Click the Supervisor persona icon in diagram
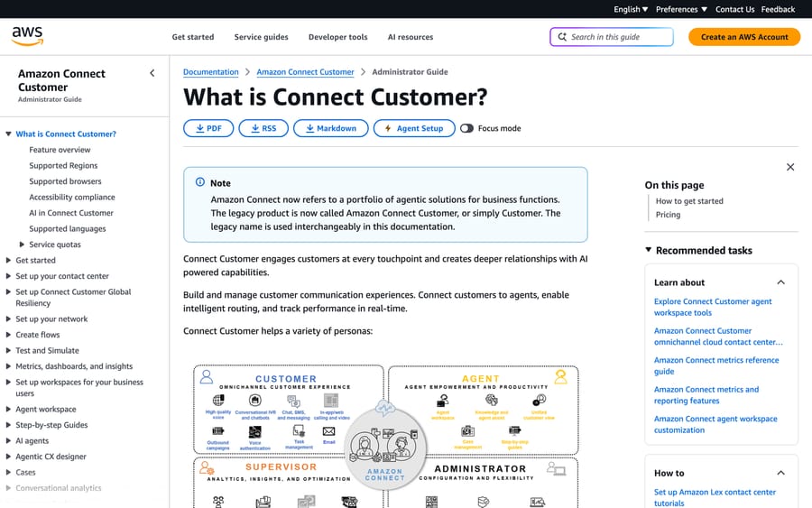This screenshot has height=508, width=812. pyautogui.click(x=207, y=468)
